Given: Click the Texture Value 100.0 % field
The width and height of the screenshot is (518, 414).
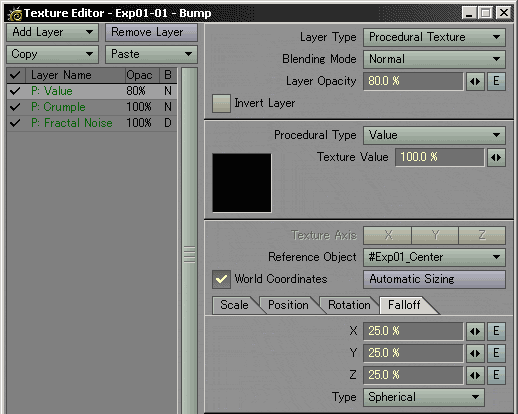Looking at the screenshot, I should point(439,157).
